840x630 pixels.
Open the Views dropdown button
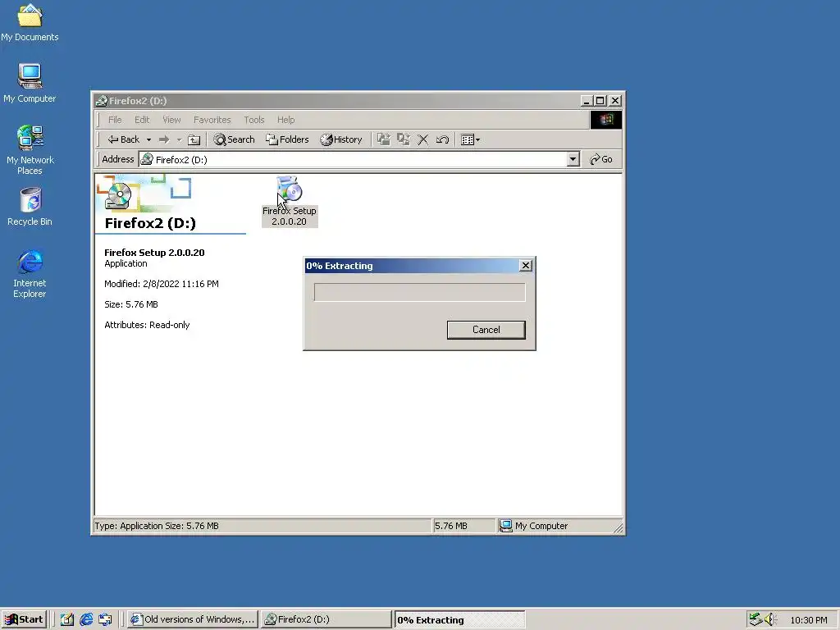(470, 139)
